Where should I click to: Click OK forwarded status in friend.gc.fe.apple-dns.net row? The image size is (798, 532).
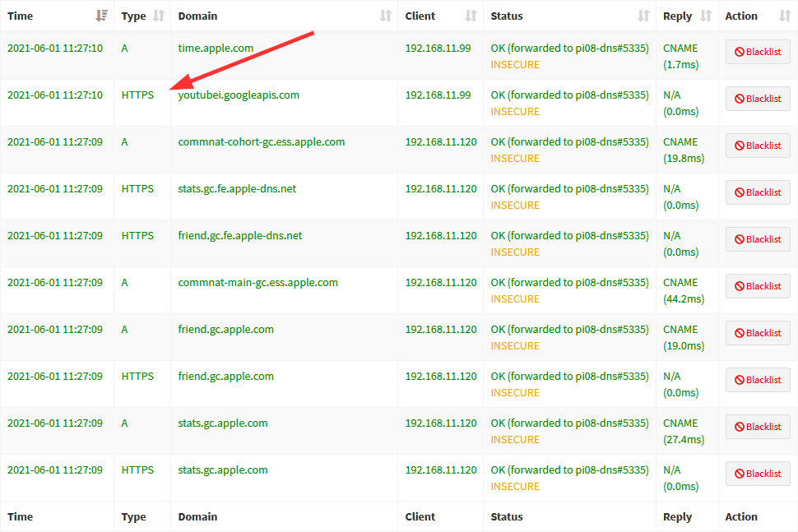(x=570, y=235)
